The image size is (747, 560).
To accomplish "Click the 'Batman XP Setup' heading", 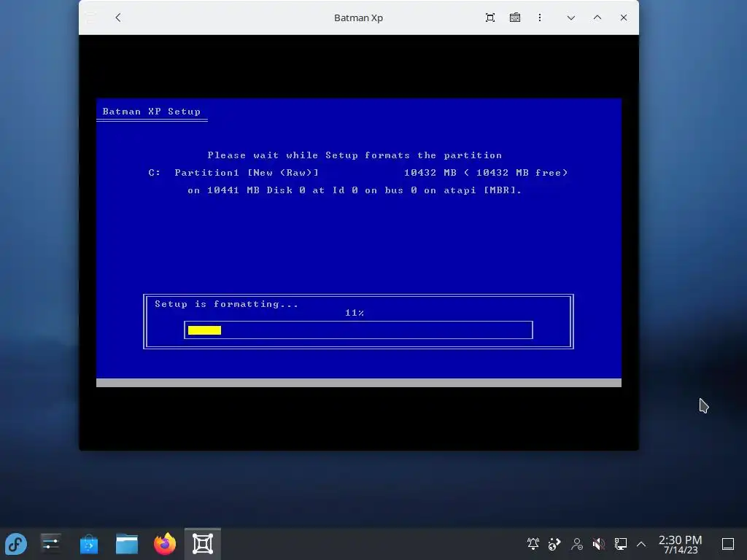I will point(152,112).
